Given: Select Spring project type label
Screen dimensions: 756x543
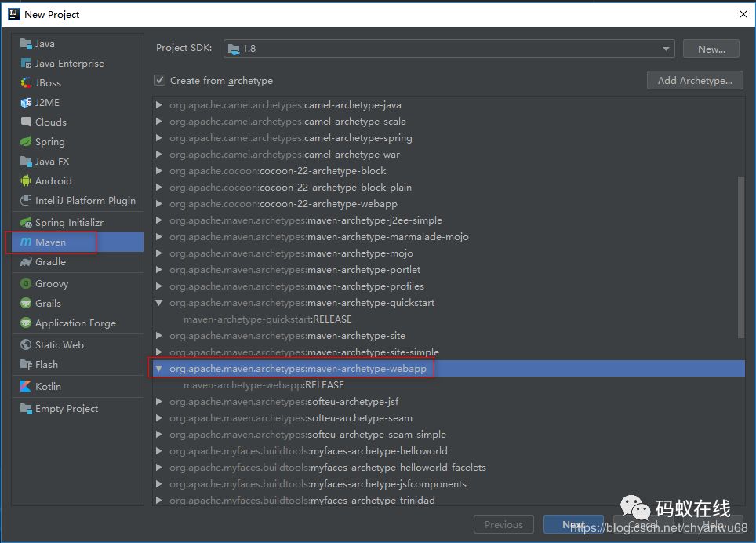Looking at the screenshot, I should point(49,142).
